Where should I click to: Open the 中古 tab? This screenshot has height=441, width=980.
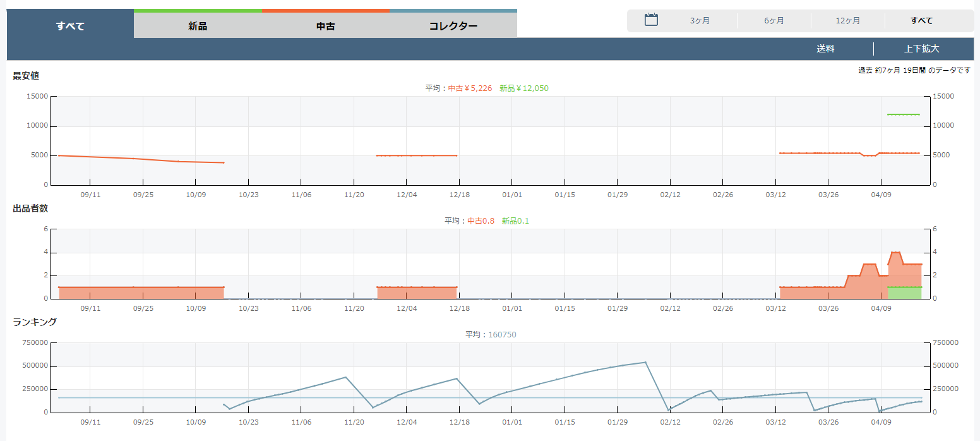(x=326, y=26)
